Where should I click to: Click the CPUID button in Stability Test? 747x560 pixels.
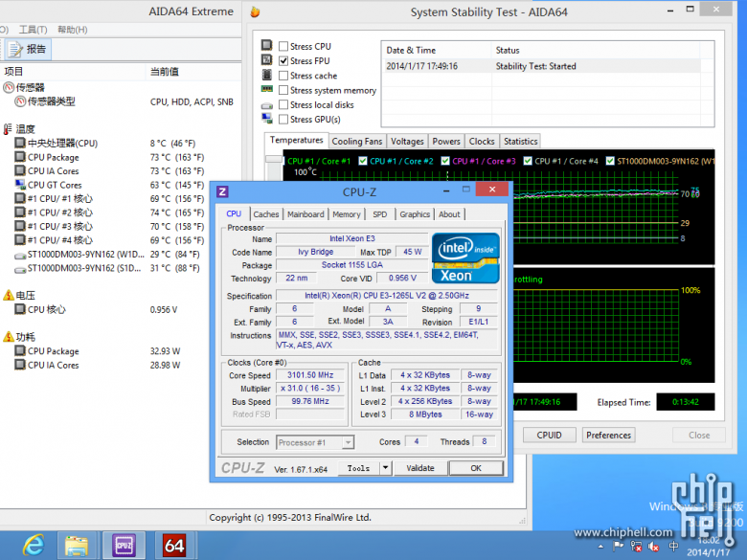(x=550, y=436)
